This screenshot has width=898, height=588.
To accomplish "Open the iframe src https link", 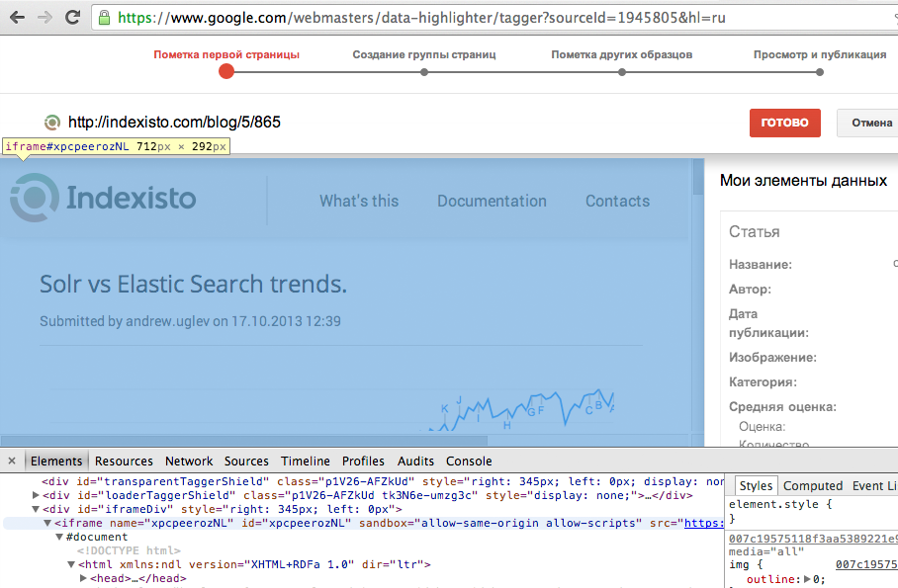I will click(x=704, y=523).
